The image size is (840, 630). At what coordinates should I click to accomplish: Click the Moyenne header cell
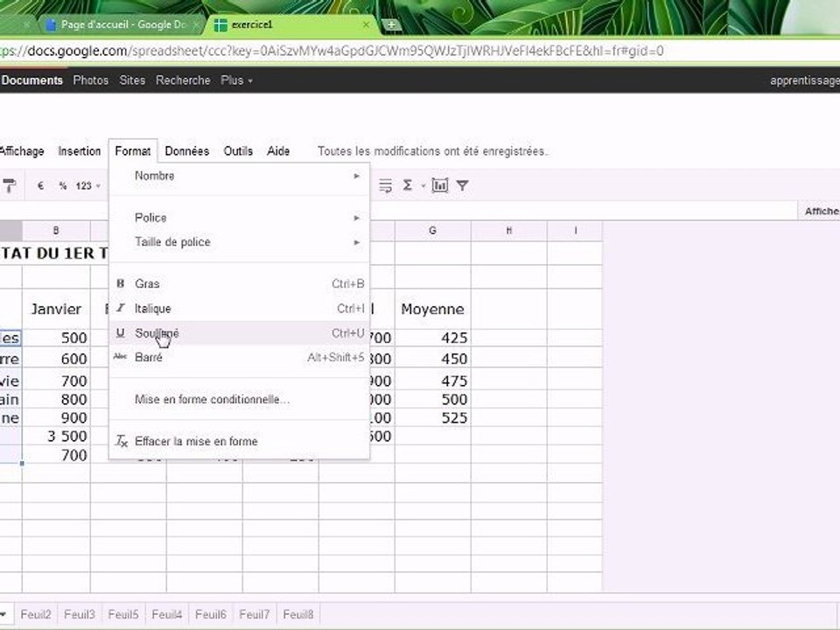pyautogui.click(x=433, y=309)
